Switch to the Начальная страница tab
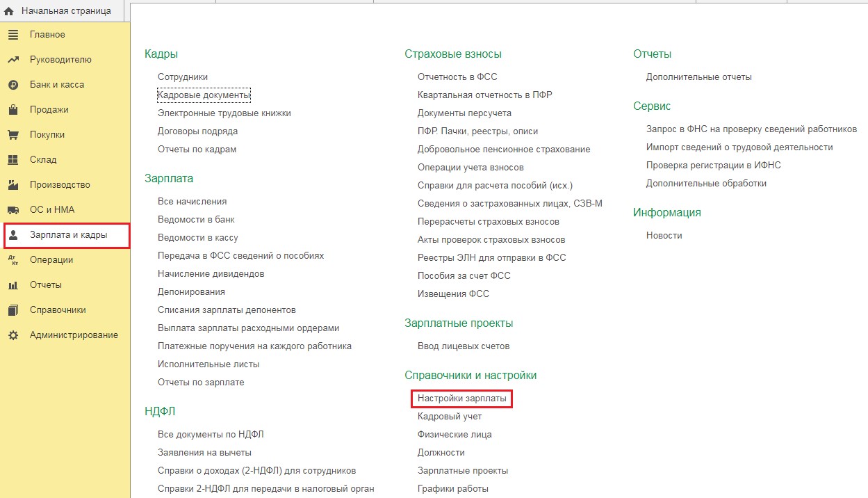 (65, 10)
